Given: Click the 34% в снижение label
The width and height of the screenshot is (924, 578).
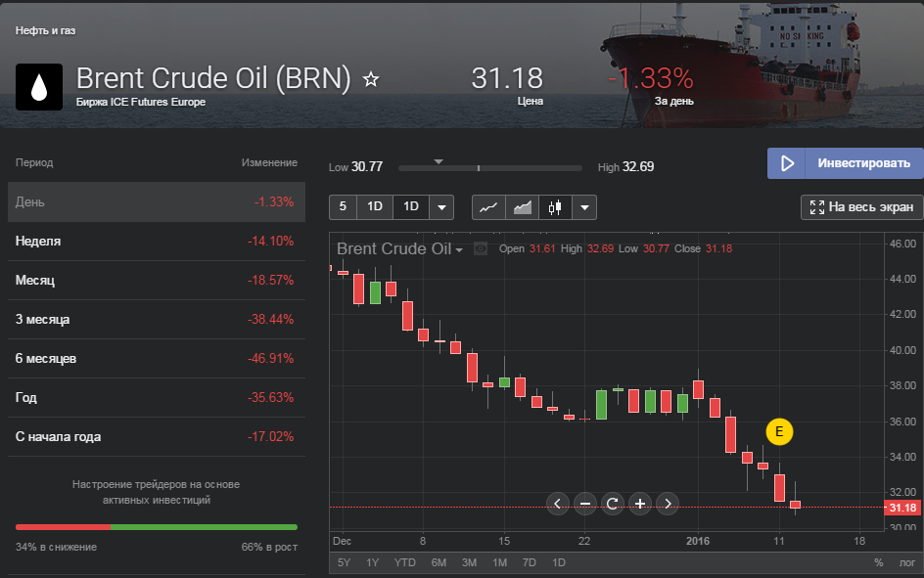Looking at the screenshot, I should [56, 547].
